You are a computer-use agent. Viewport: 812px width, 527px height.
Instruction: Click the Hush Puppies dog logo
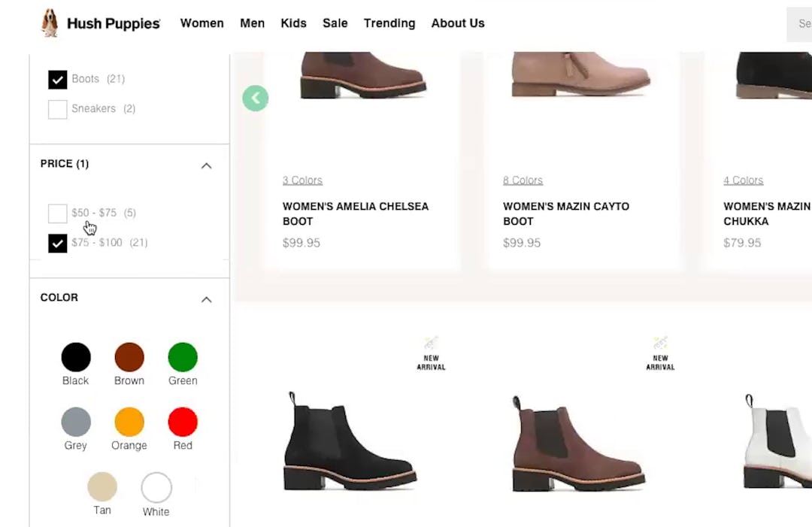(x=49, y=23)
